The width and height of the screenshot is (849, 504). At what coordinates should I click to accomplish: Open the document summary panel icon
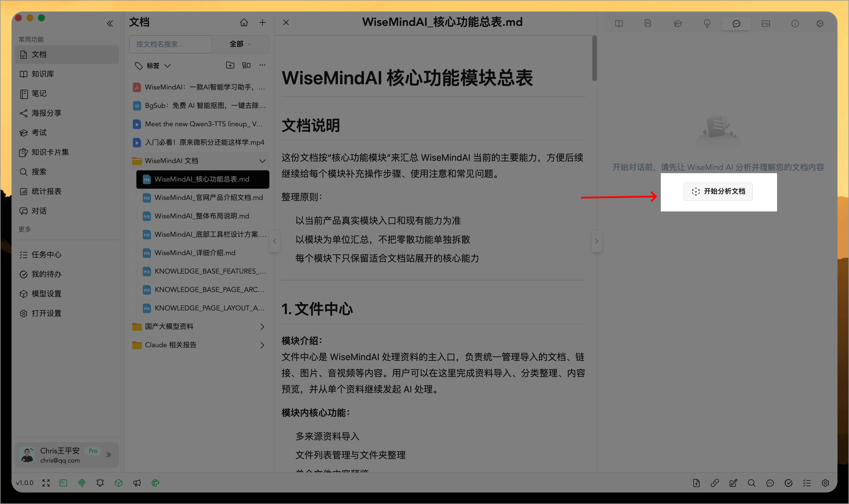pos(648,23)
